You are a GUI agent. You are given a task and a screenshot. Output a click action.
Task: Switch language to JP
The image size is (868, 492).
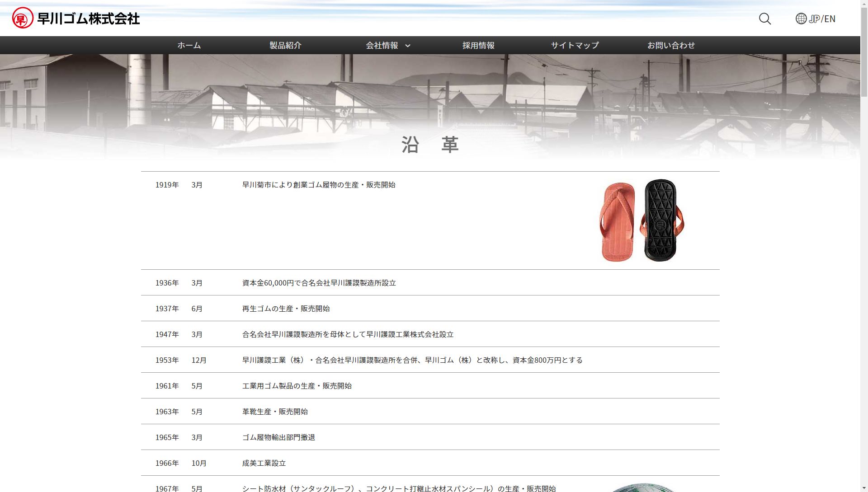point(815,19)
